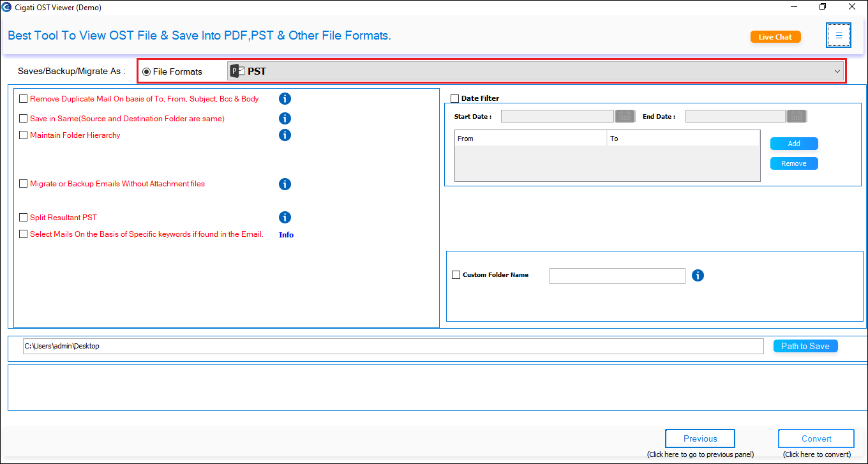The height and width of the screenshot is (464, 868).
Task: Check Select Mails by Specific keywords
Action: pyautogui.click(x=24, y=234)
